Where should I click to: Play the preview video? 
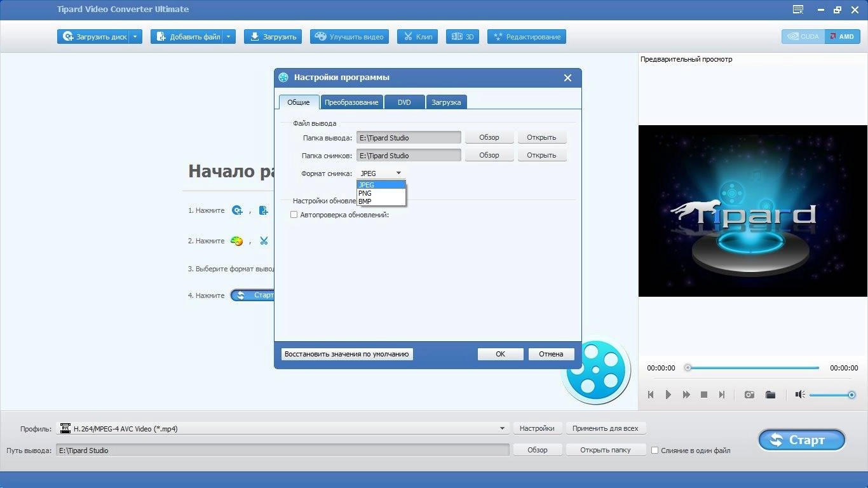(x=668, y=395)
